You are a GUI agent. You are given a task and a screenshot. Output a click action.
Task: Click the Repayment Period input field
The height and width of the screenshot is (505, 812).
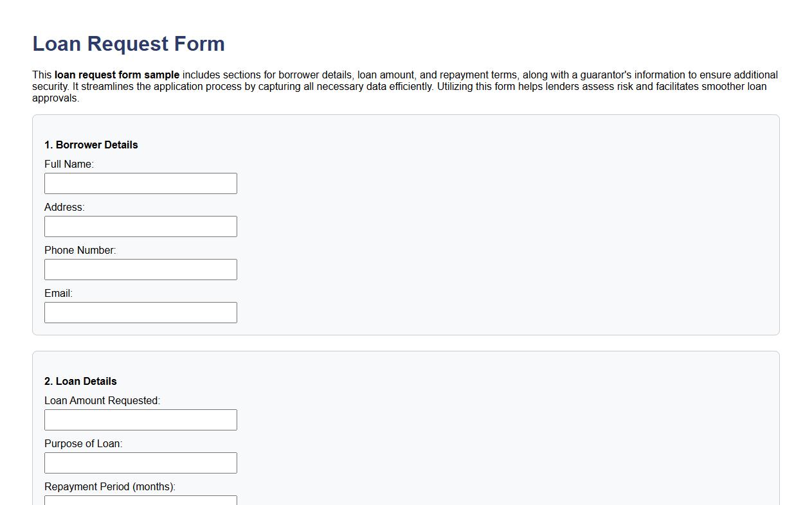coord(140,501)
